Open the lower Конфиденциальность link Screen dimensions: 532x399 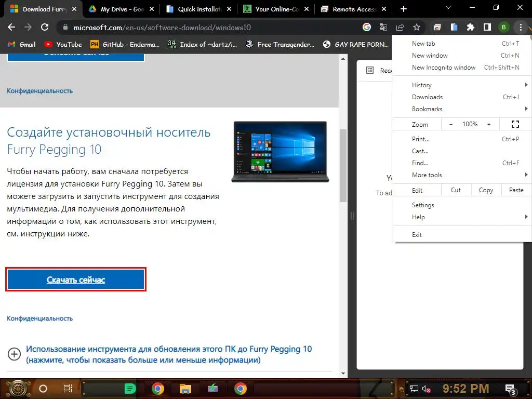point(39,318)
